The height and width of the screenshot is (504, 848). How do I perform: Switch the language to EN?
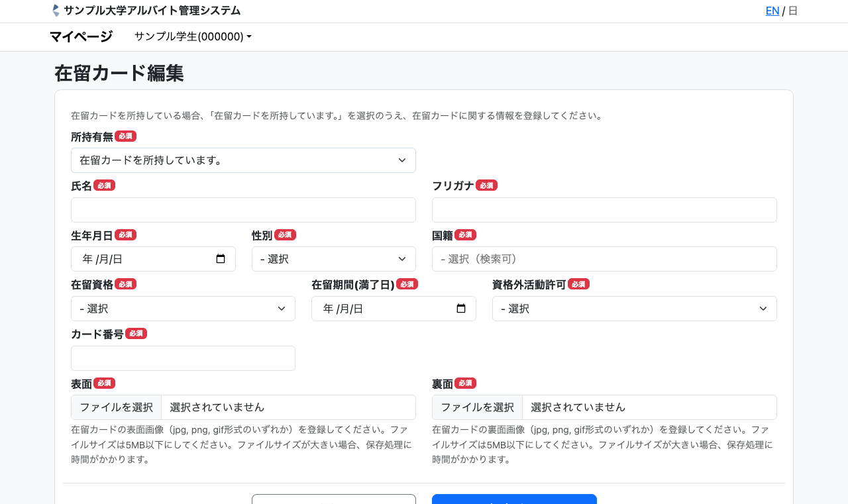point(772,11)
